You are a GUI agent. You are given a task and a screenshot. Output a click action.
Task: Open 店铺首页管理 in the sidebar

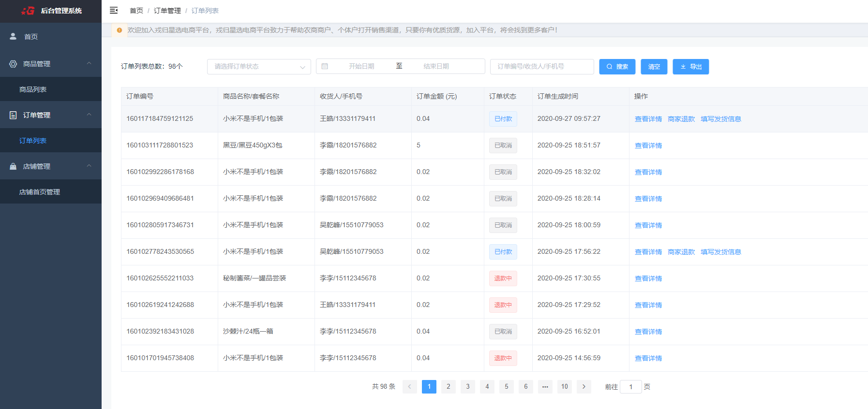click(x=40, y=192)
